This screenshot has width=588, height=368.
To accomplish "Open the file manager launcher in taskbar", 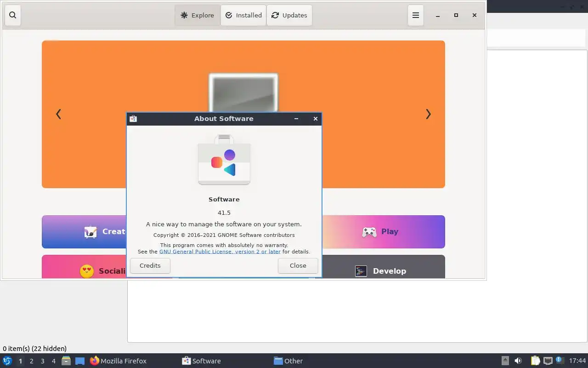I will pos(66,361).
